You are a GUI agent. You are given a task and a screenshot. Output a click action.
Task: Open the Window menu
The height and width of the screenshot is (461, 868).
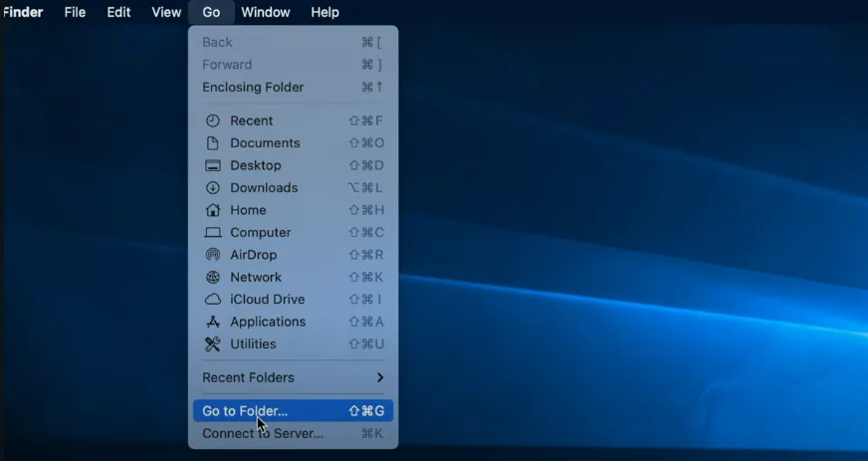pos(265,12)
